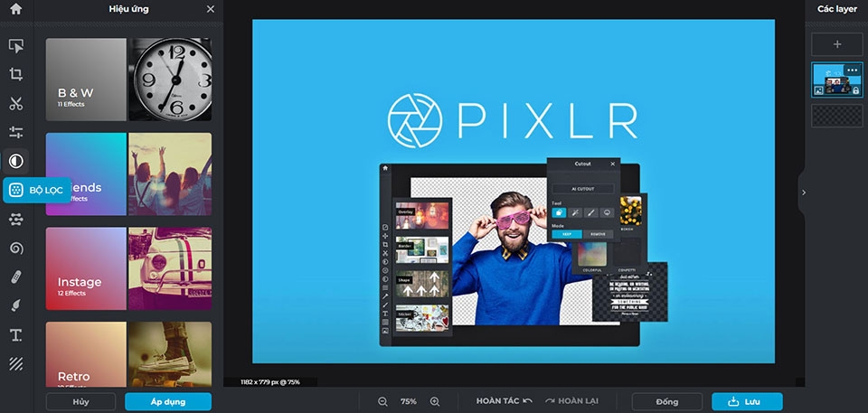The image size is (868, 413).
Task: Zoom out with the minus magnifier
Action: coord(383,401)
